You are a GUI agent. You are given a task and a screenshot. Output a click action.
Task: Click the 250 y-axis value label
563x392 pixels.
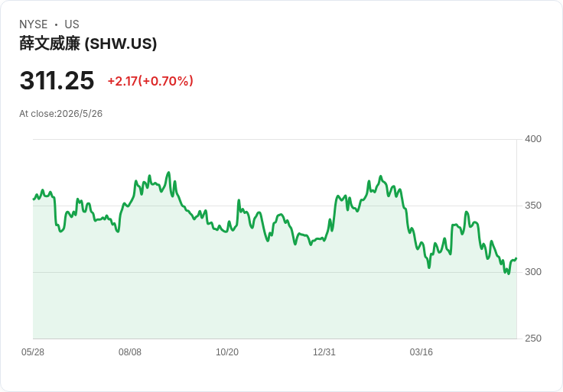[533, 339]
